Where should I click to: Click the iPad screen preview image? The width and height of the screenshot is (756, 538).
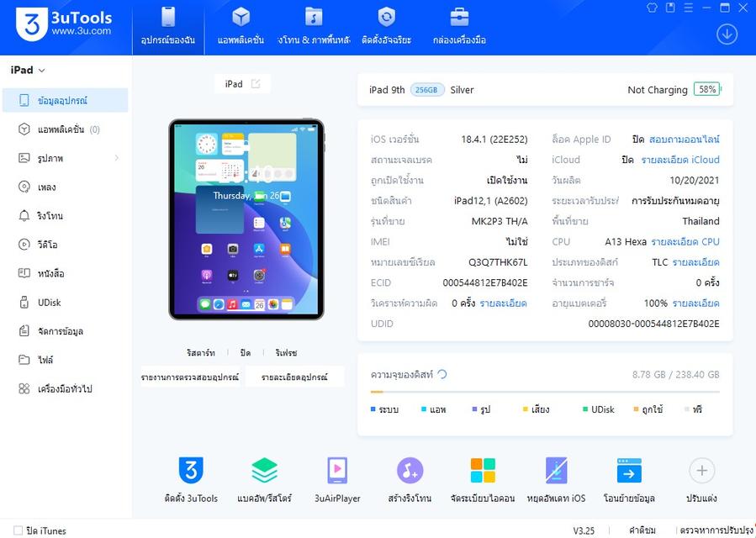click(x=246, y=219)
